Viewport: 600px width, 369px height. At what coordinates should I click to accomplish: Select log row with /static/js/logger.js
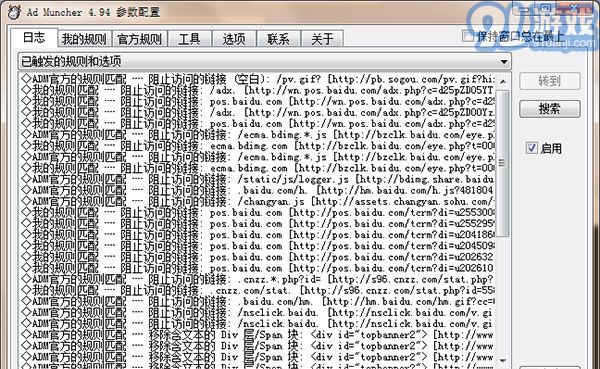click(258, 179)
